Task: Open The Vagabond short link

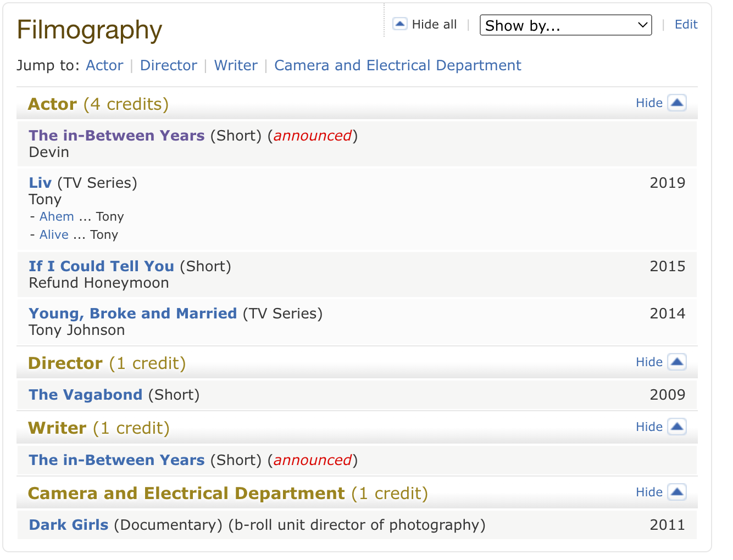Action: tap(85, 395)
